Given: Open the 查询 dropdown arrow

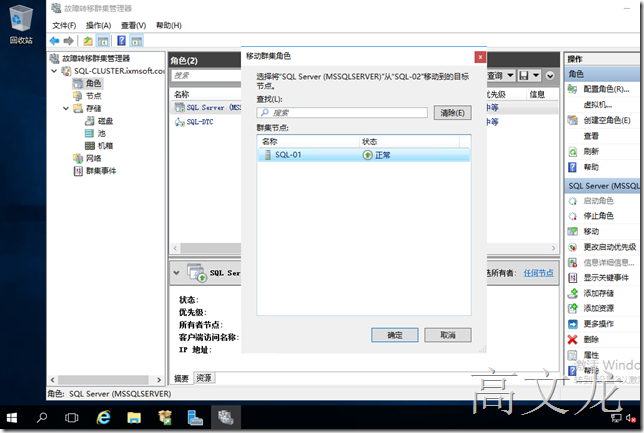Looking at the screenshot, I should point(510,76).
